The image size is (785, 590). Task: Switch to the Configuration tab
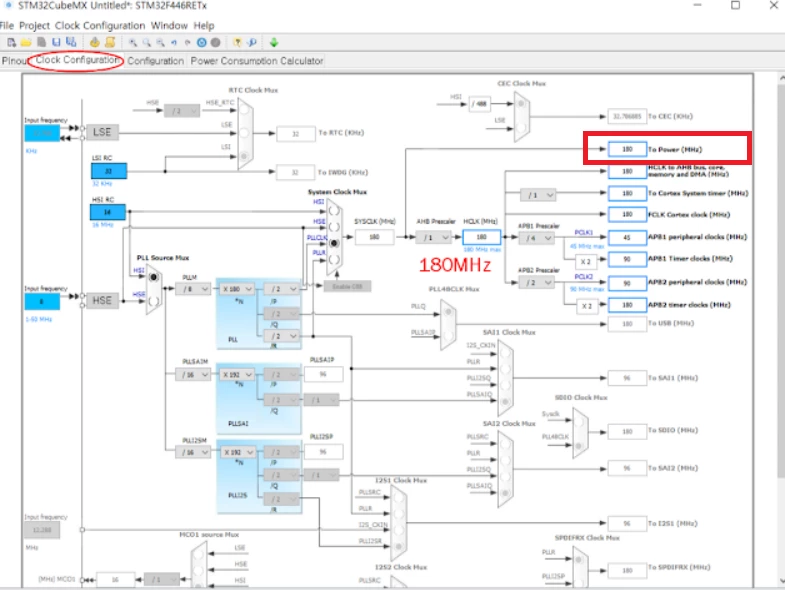tap(156, 61)
